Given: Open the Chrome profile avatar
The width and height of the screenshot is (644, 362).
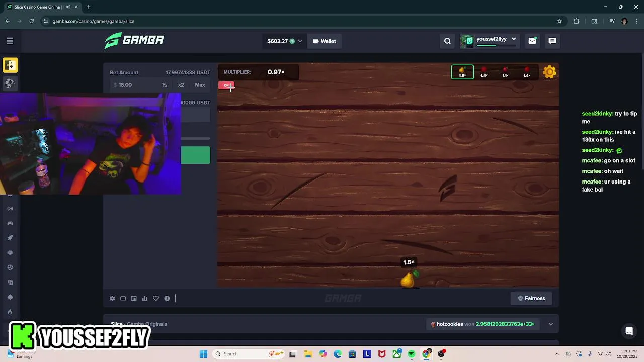Looking at the screenshot, I should click(624, 21).
